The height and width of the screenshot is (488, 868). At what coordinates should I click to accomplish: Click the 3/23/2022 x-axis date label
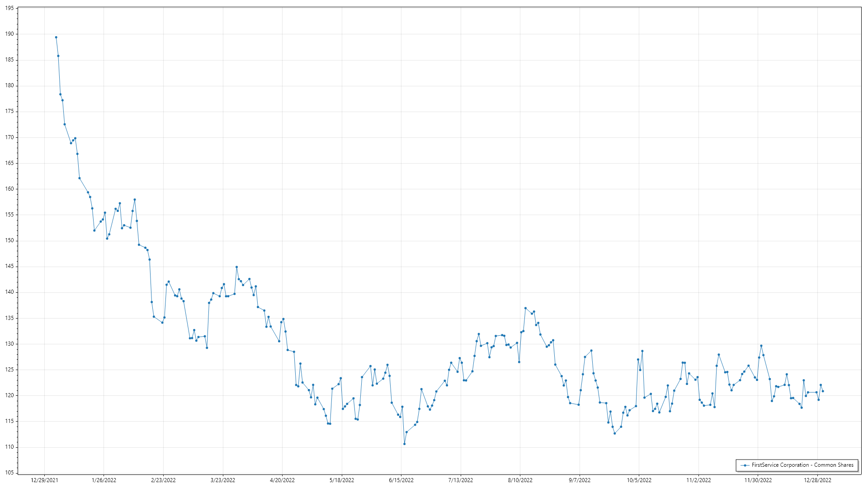(223, 480)
